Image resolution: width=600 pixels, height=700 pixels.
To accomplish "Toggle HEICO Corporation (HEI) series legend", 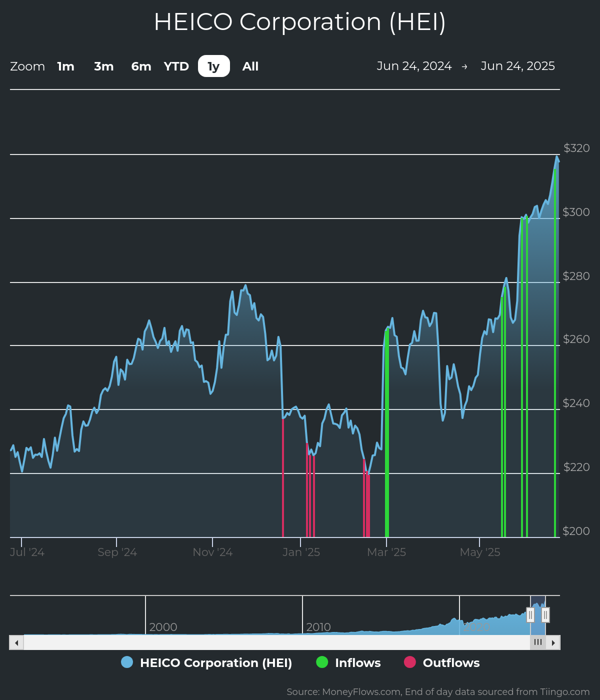I will tap(206, 662).
